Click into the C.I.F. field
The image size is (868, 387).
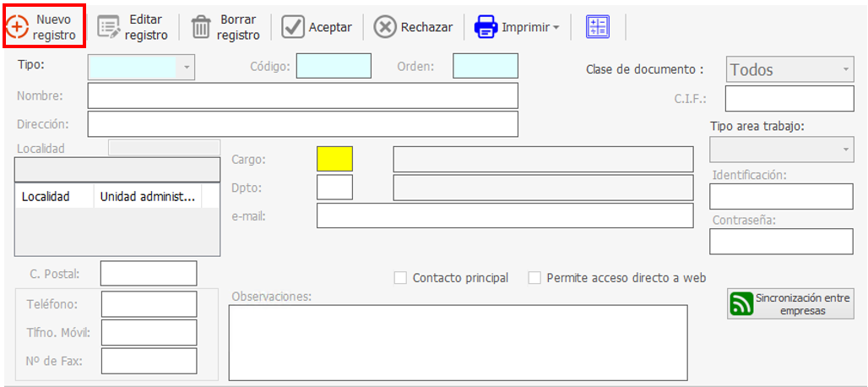pyautogui.click(x=790, y=99)
